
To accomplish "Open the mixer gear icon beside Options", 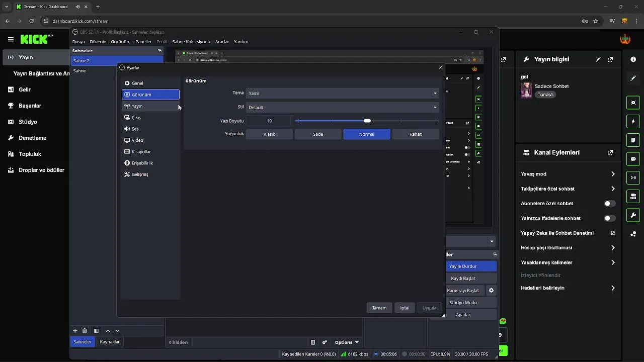I will click(x=325, y=342).
